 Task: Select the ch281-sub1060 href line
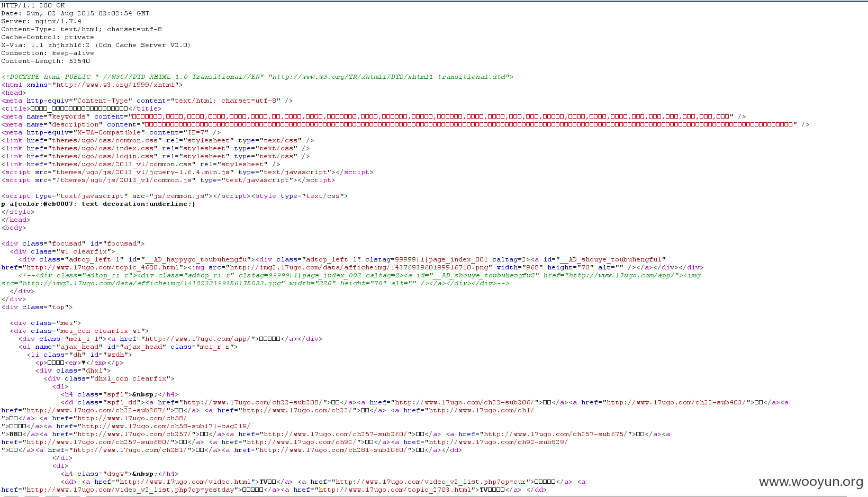232,450
